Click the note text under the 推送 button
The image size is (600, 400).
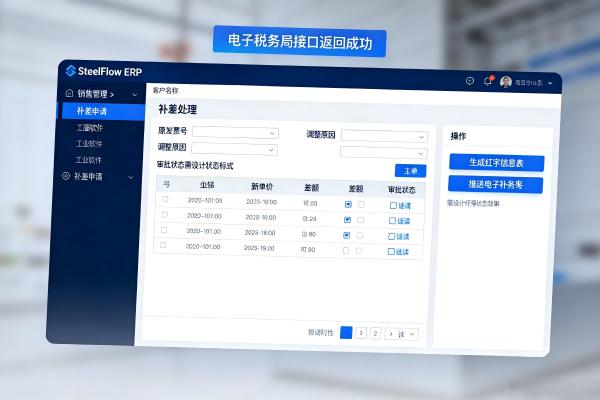(473, 203)
